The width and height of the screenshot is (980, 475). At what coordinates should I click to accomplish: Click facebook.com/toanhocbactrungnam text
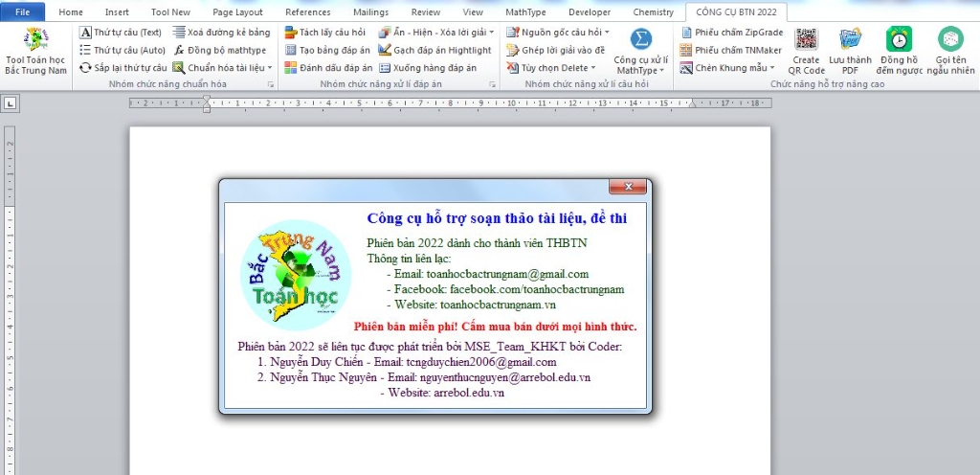pos(537,289)
